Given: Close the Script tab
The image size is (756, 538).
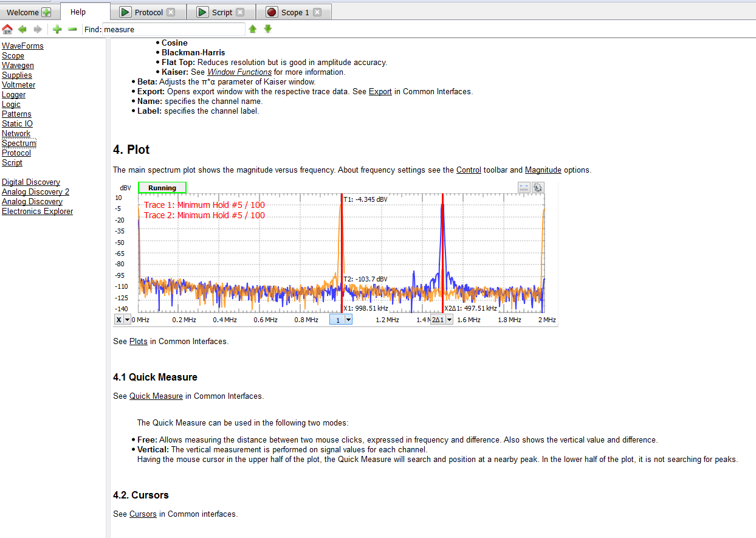Looking at the screenshot, I should [x=240, y=12].
